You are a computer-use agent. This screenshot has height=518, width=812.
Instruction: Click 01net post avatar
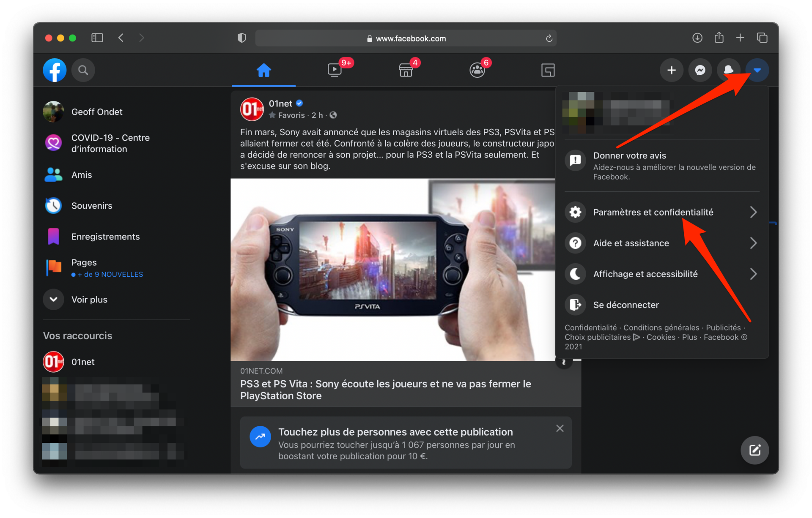tap(252, 109)
